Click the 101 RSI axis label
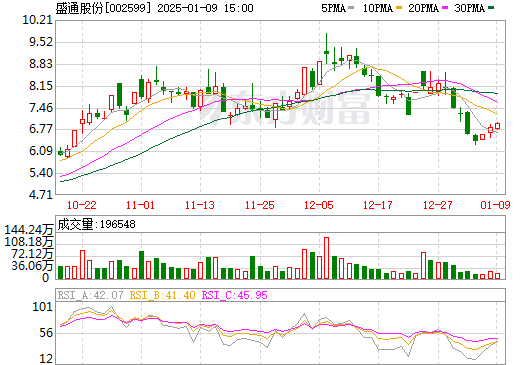The height and width of the screenshot is (365, 520). click(x=43, y=307)
